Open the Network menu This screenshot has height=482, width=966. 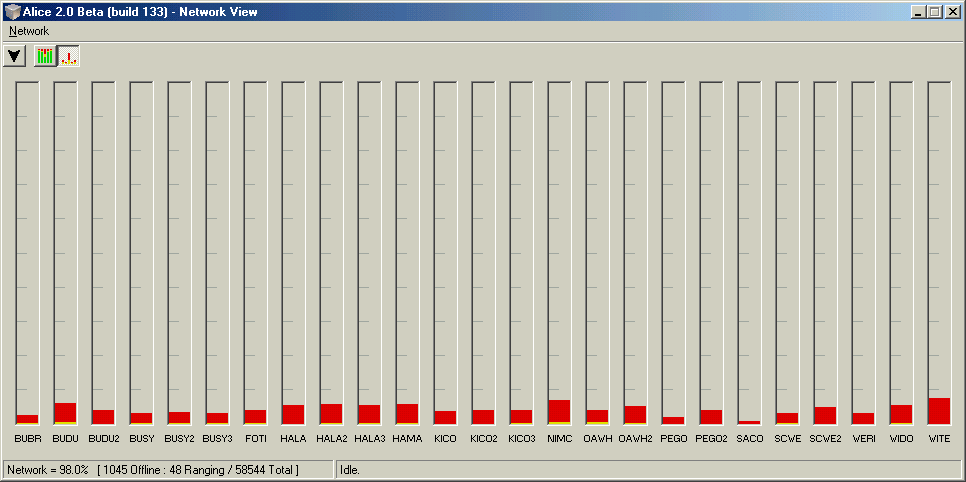(29, 31)
